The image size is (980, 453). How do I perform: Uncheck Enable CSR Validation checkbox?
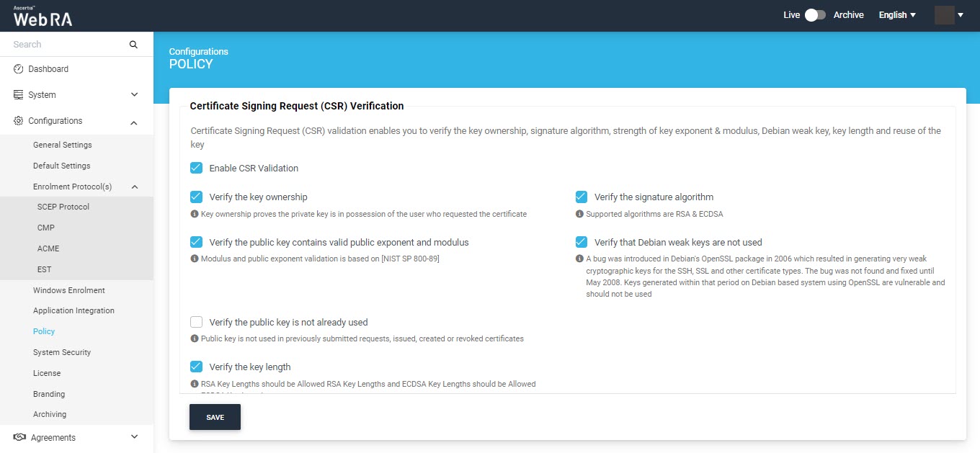pyautogui.click(x=196, y=168)
